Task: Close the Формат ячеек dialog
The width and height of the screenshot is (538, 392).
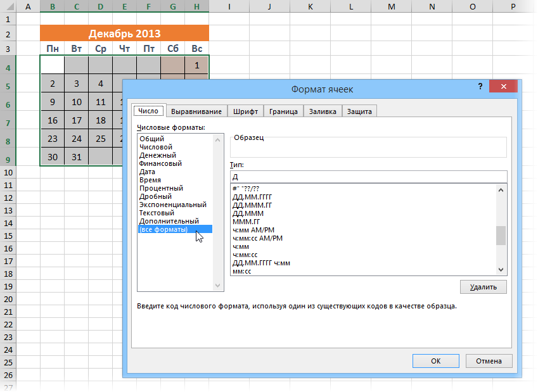Action: click(x=503, y=87)
